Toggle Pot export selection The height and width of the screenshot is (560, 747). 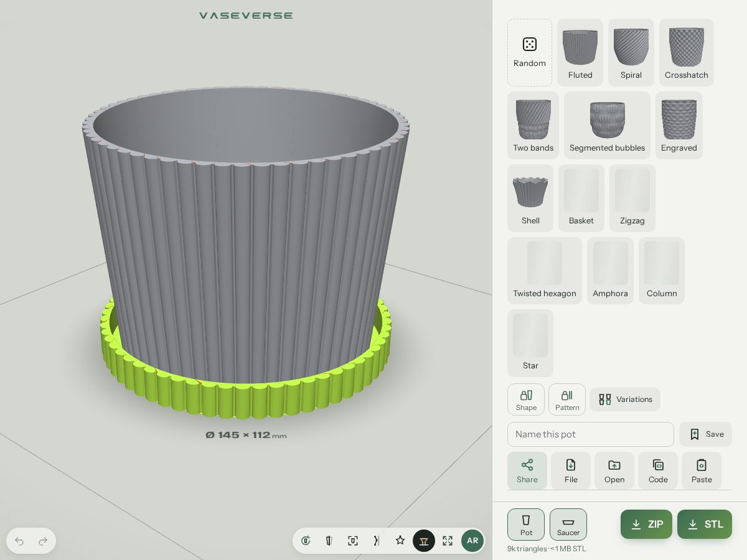(526, 525)
